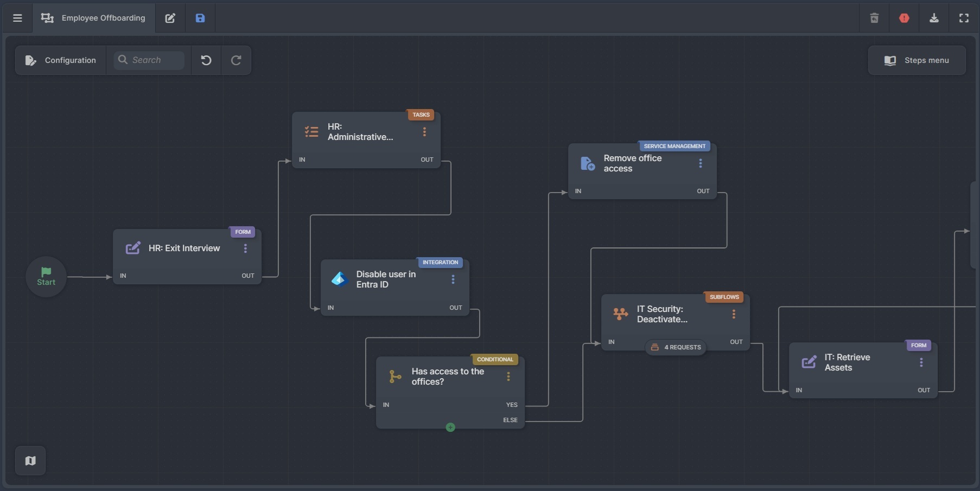The image size is (980, 491).
Task: Click the SUBFLOWS tag label
Action: [724, 297]
